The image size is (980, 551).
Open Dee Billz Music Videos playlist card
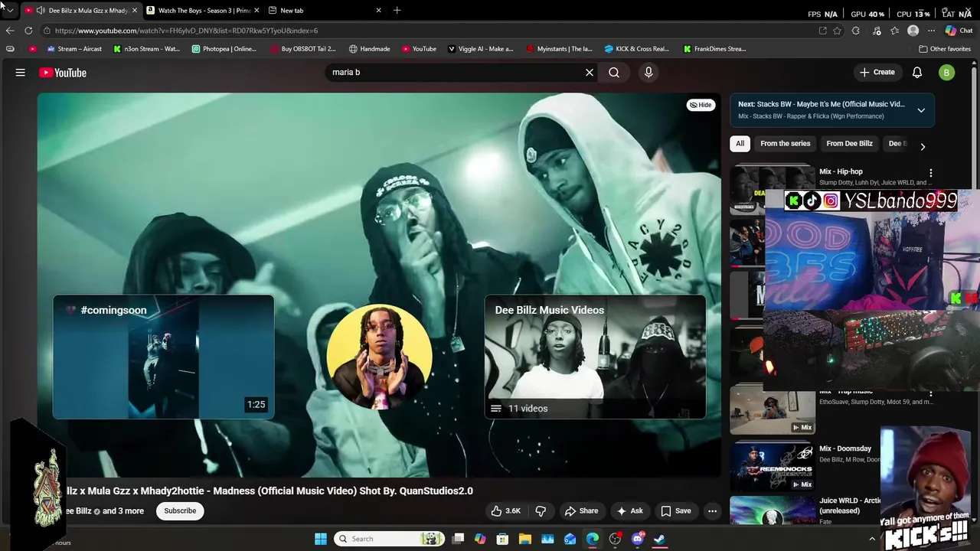point(595,357)
